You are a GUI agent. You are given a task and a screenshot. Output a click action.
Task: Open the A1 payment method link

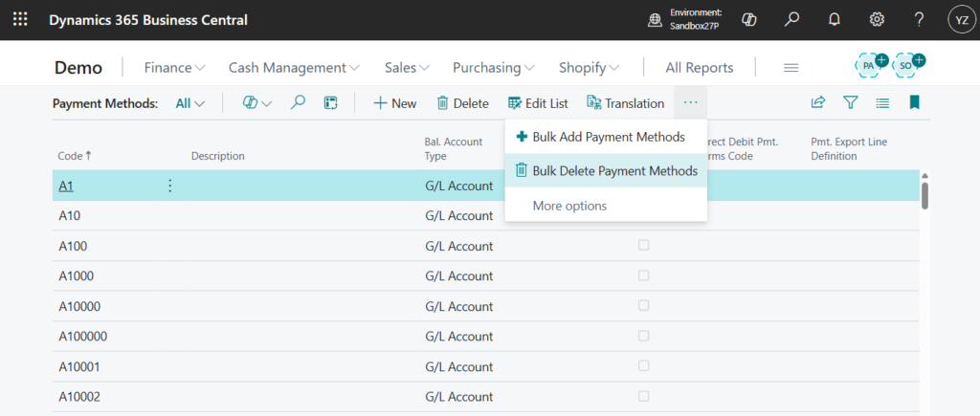pos(66,186)
